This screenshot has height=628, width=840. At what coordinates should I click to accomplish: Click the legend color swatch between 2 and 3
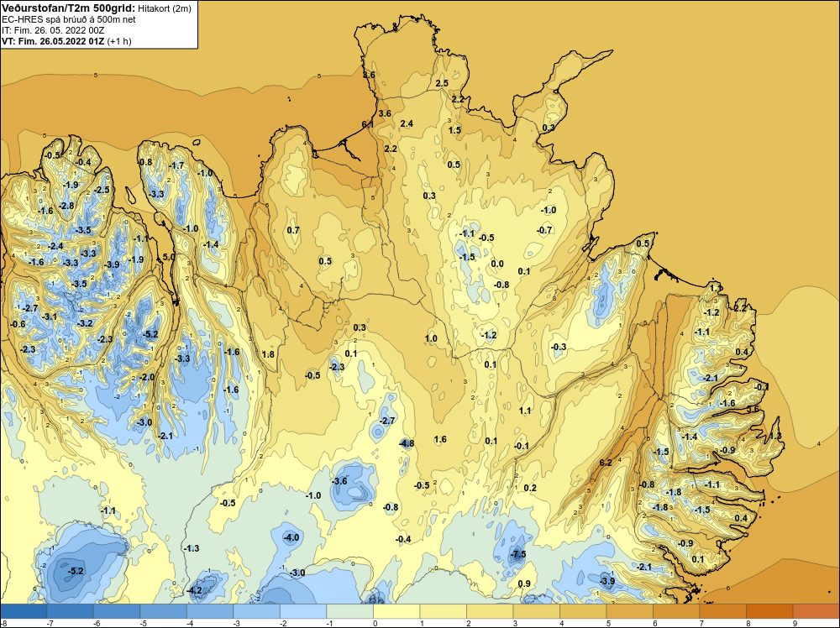point(490,611)
